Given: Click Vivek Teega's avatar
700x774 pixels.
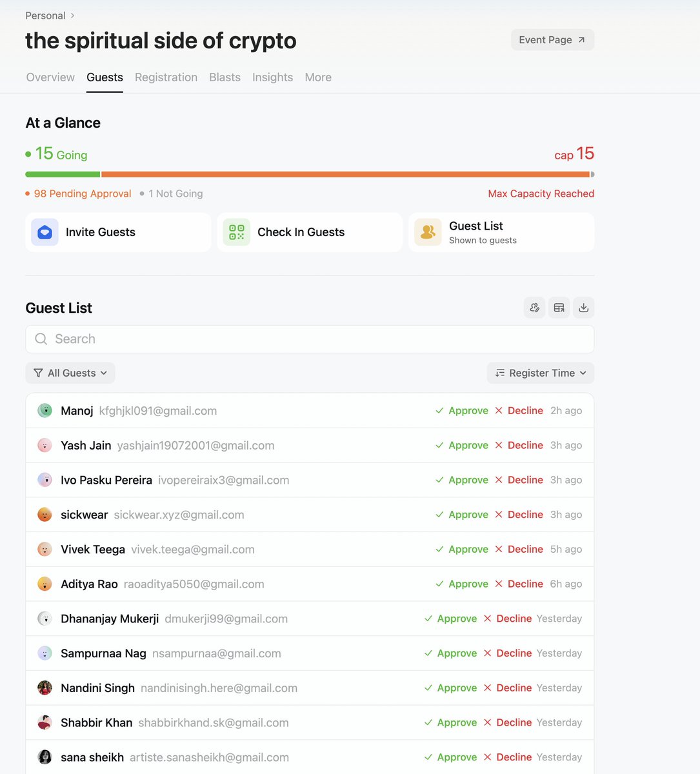Looking at the screenshot, I should 45,550.
